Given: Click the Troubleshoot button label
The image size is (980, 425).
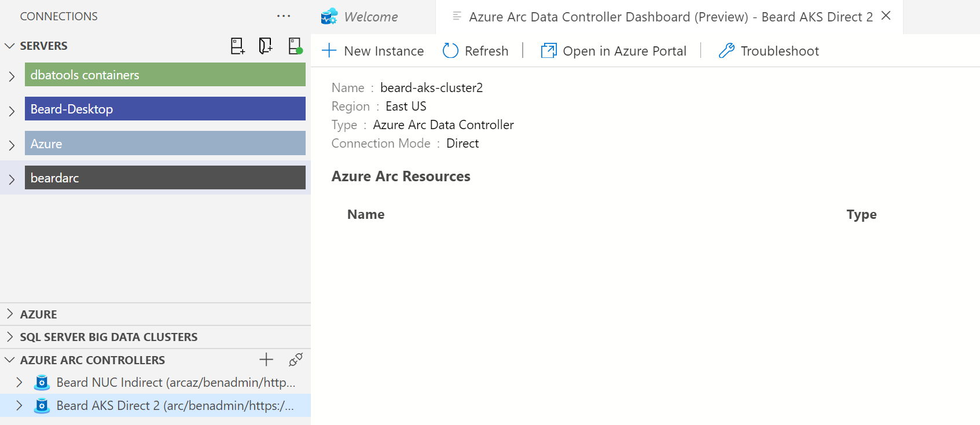Looking at the screenshot, I should [780, 51].
